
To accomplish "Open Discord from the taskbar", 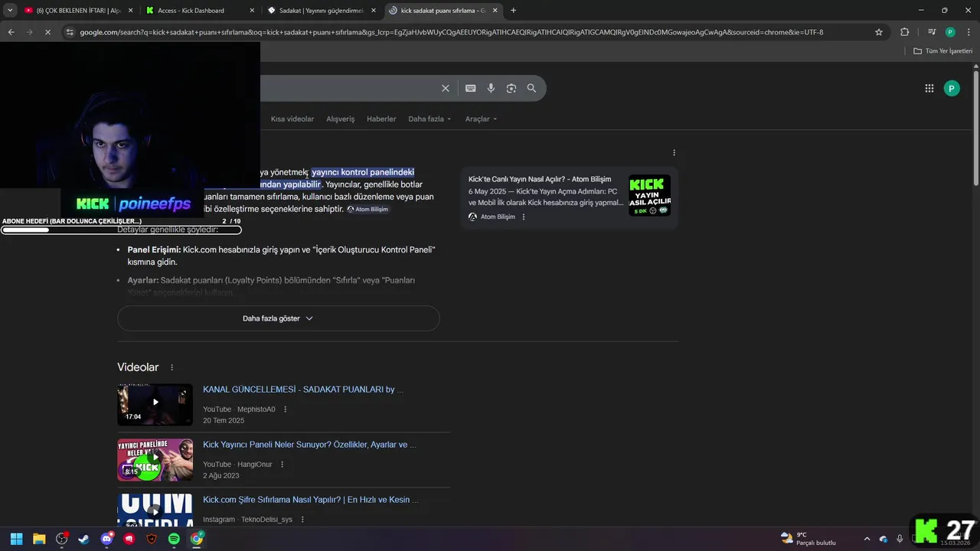I will (106, 539).
